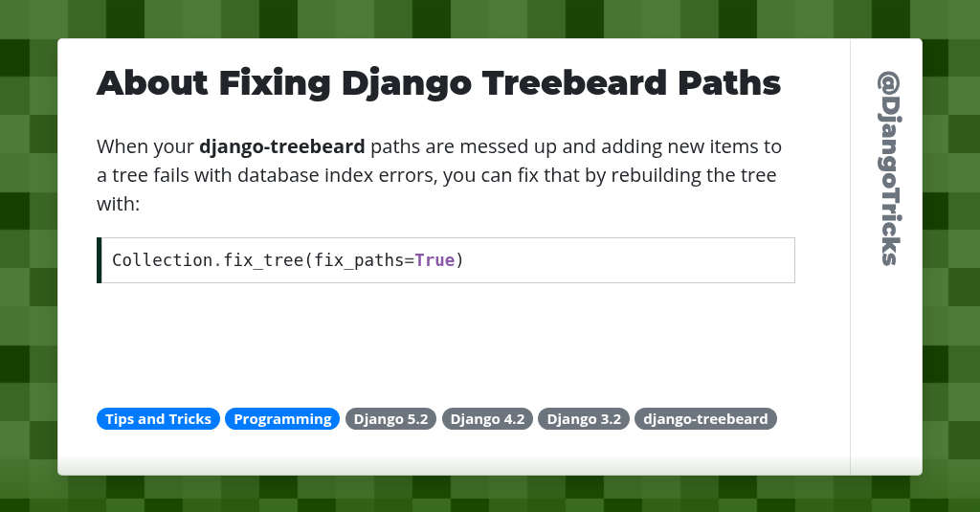Click the About Fixing Django Treebeard Paths title
The width and height of the screenshot is (980, 512).
[438, 83]
